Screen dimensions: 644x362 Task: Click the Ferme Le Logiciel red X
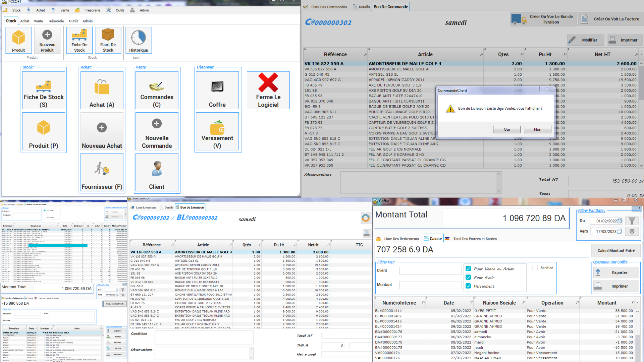tap(268, 83)
